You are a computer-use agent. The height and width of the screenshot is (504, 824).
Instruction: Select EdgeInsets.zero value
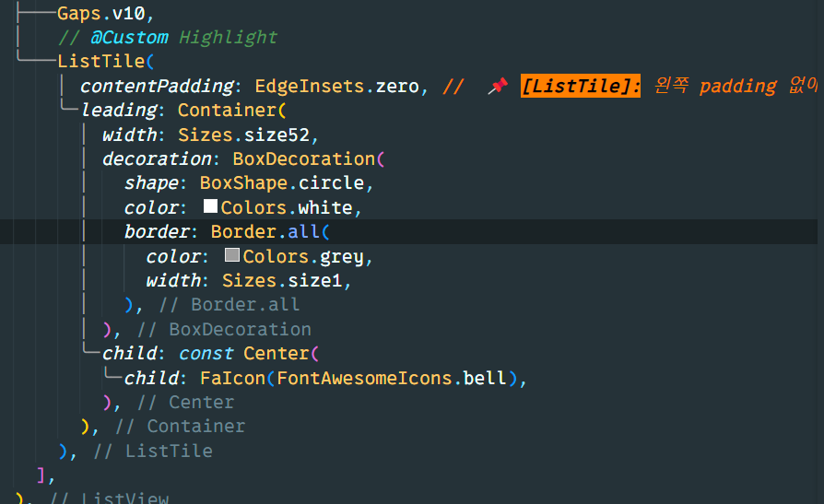[x=336, y=87]
